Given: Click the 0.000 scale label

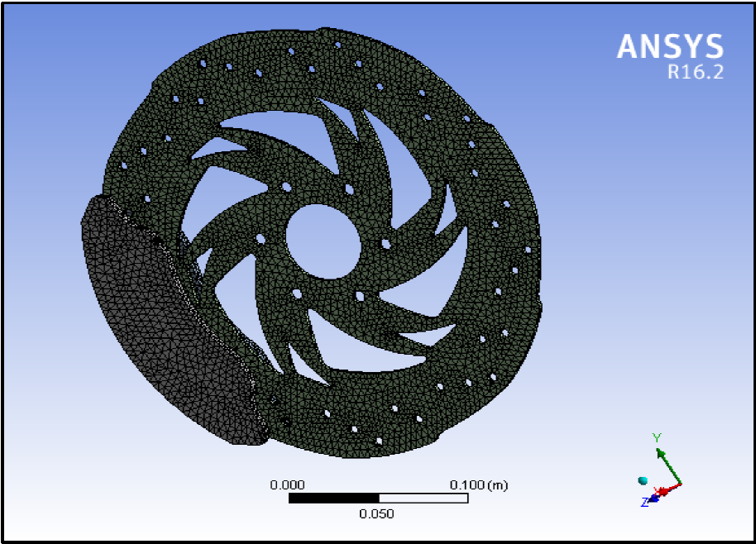Looking at the screenshot, I should click(x=288, y=484).
